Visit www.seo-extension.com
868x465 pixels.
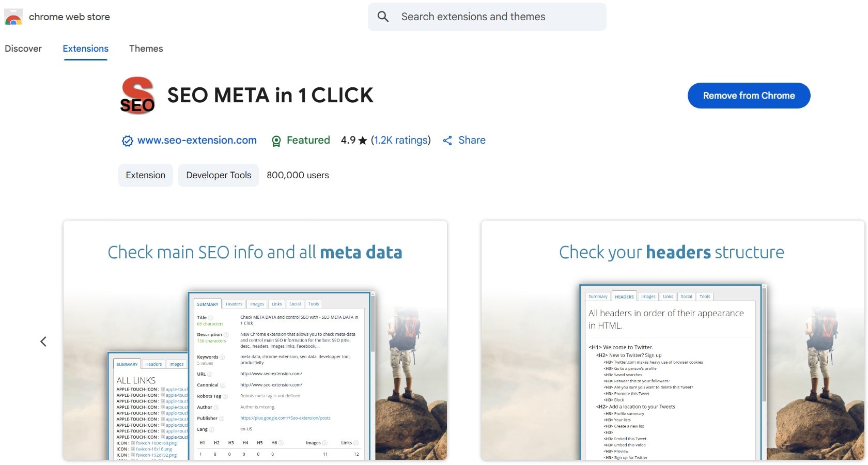click(197, 140)
